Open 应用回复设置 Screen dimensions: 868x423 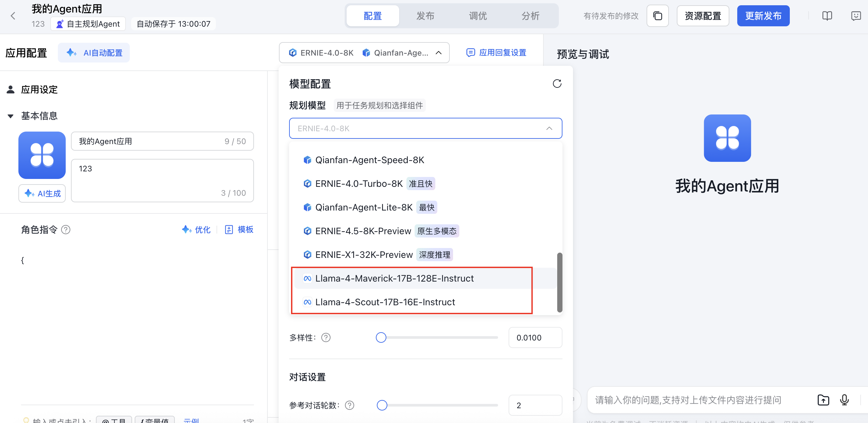coord(496,53)
